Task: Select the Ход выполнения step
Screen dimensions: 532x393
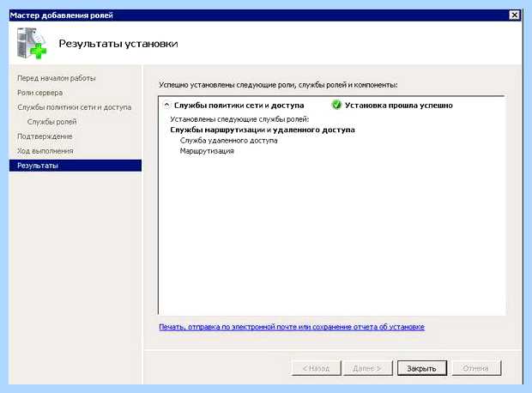Action: [45, 151]
